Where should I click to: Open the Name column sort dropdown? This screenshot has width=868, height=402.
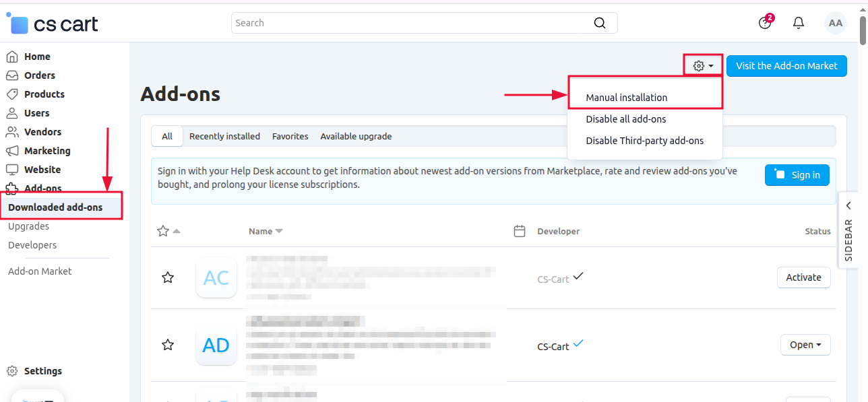tap(265, 230)
